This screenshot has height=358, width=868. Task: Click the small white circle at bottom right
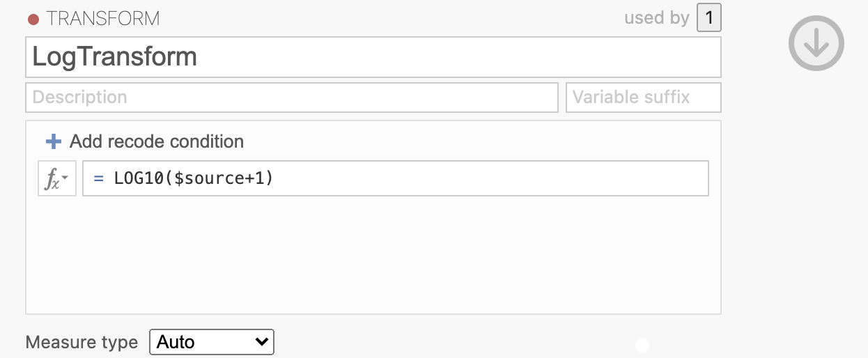(642, 345)
